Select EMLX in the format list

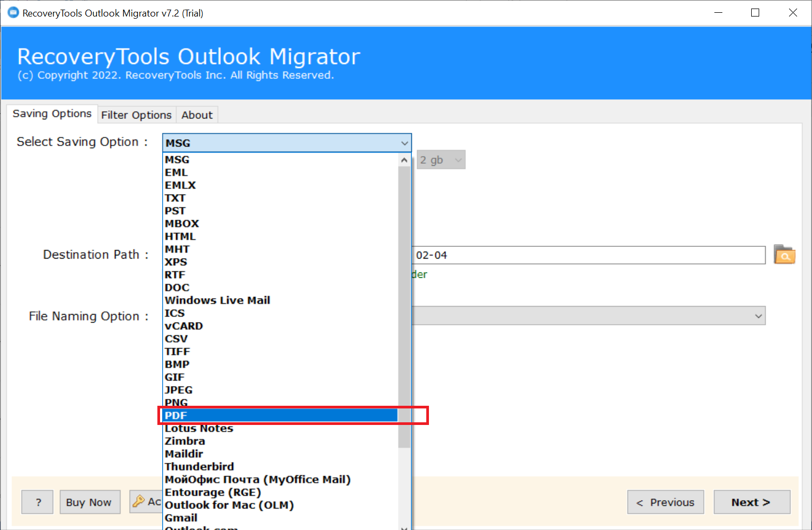pyautogui.click(x=280, y=185)
